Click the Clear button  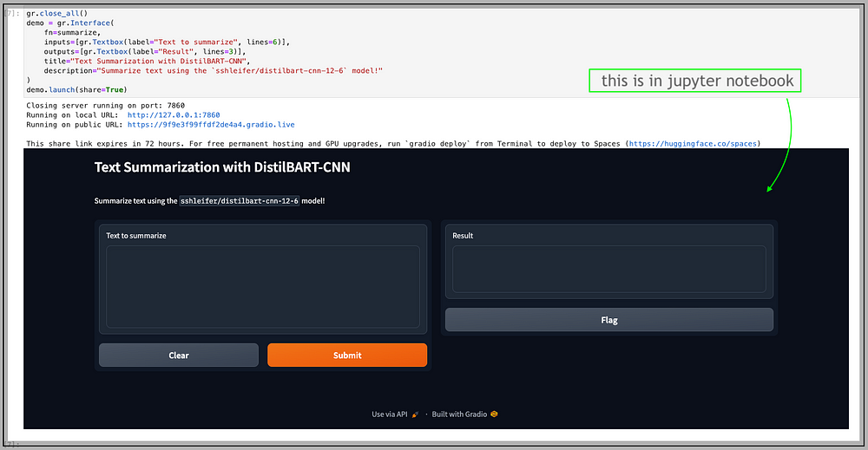tap(179, 355)
